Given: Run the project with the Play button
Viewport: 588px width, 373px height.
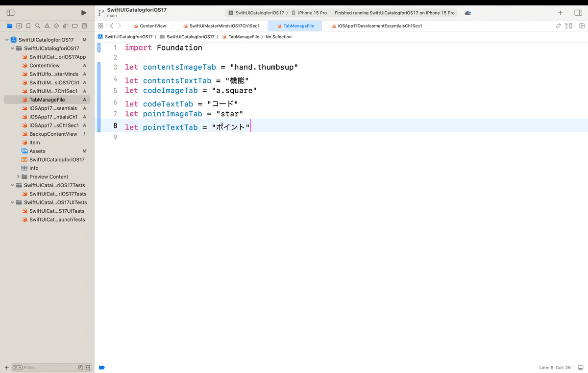Looking at the screenshot, I should click(84, 13).
